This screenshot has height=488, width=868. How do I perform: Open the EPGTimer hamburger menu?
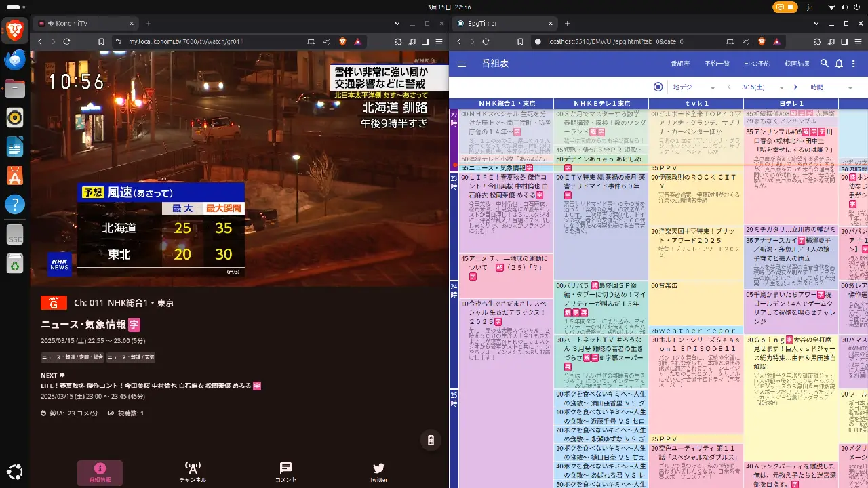pos(462,64)
